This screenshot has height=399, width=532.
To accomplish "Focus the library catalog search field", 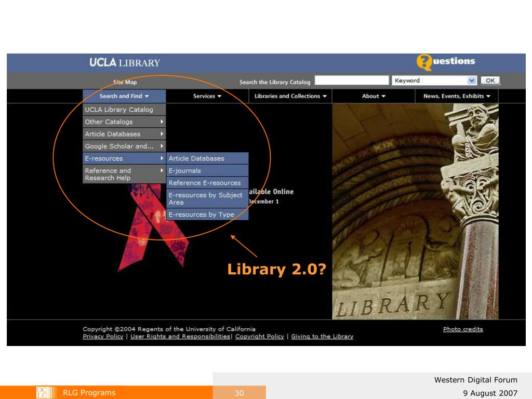I will [x=352, y=81].
